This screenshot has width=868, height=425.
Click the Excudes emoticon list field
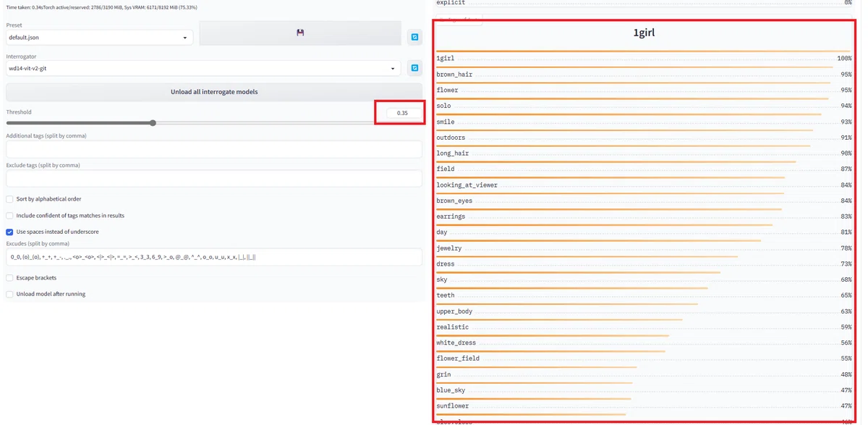tap(214, 257)
